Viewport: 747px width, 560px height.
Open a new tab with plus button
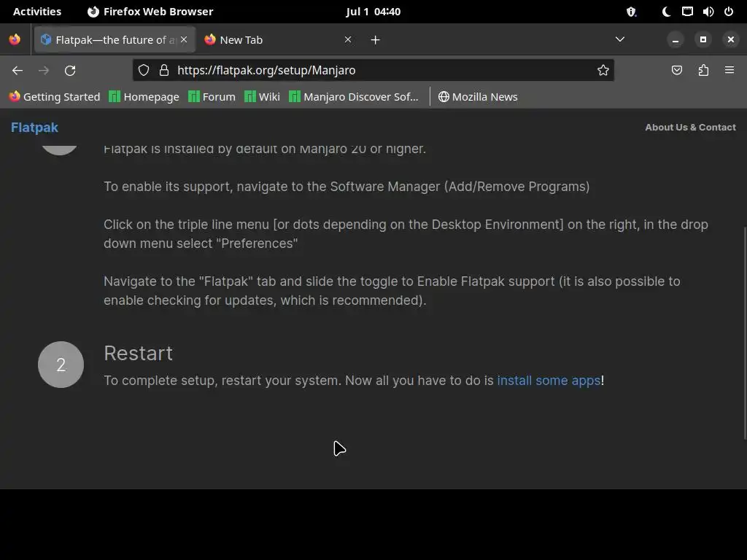pyautogui.click(x=376, y=40)
